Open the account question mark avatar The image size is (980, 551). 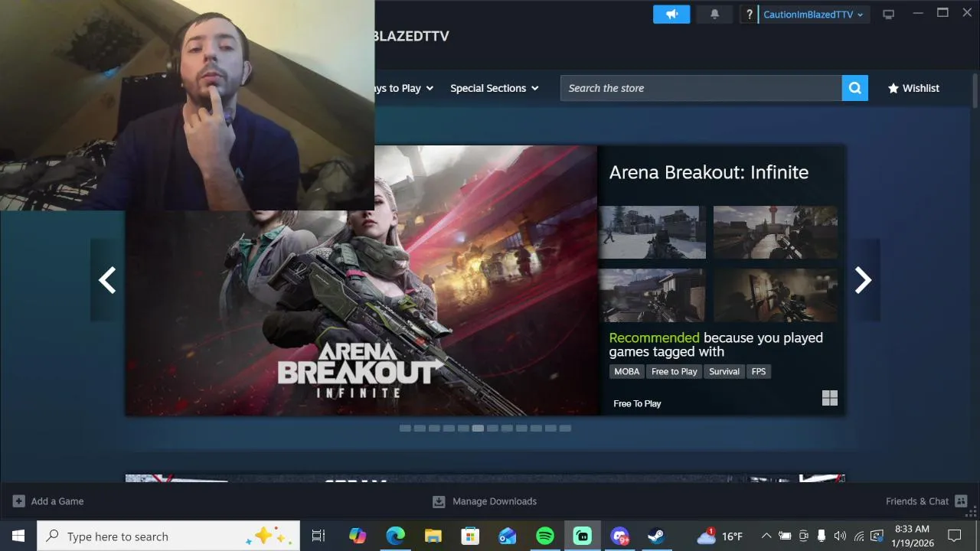coord(750,14)
